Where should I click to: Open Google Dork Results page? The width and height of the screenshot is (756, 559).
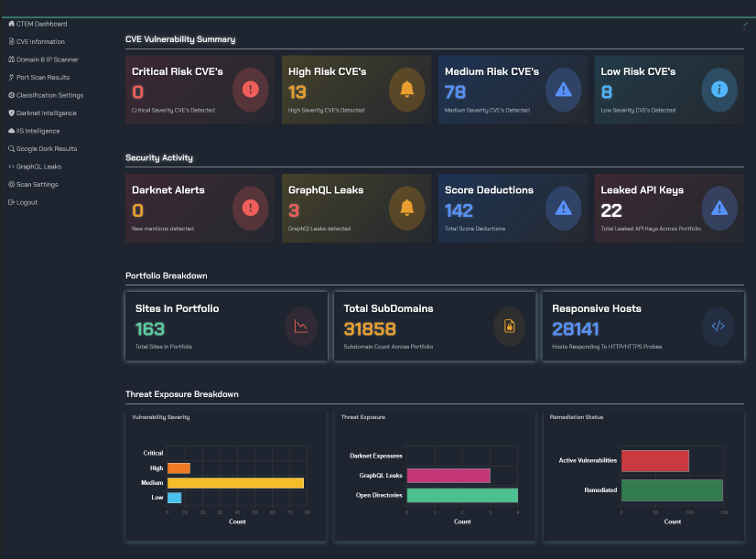46,148
